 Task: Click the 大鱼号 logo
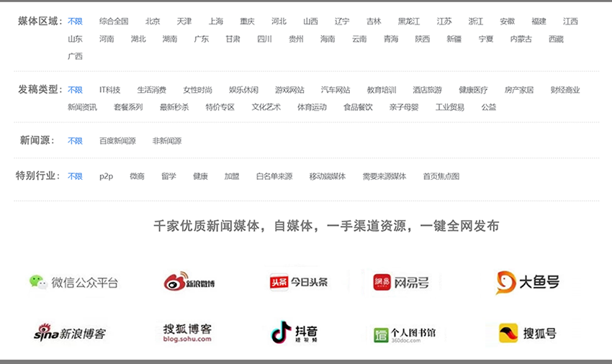pyautogui.click(x=528, y=282)
